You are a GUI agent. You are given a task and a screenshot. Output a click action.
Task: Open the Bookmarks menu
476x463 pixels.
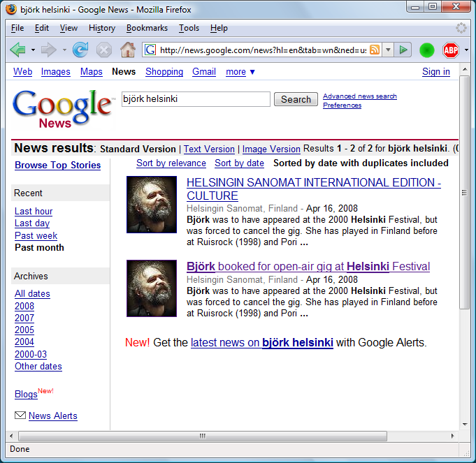click(147, 28)
